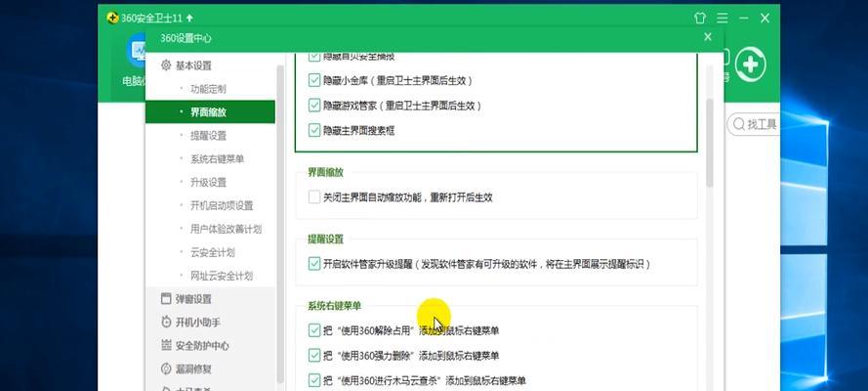Select 升级设置 in settings sidebar
The image size is (868, 391).
click(210, 182)
